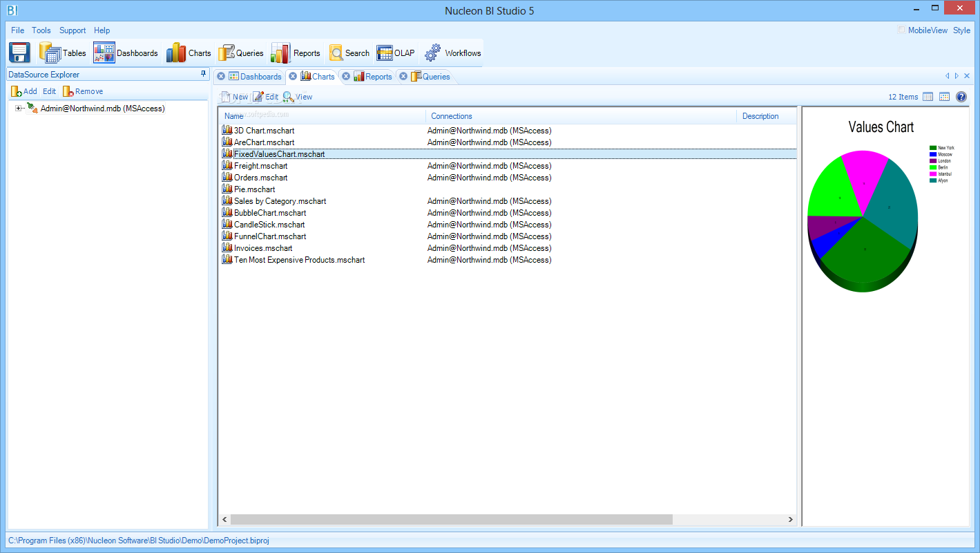Open the OLAP section

pyautogui.click(x=396, y=53)
